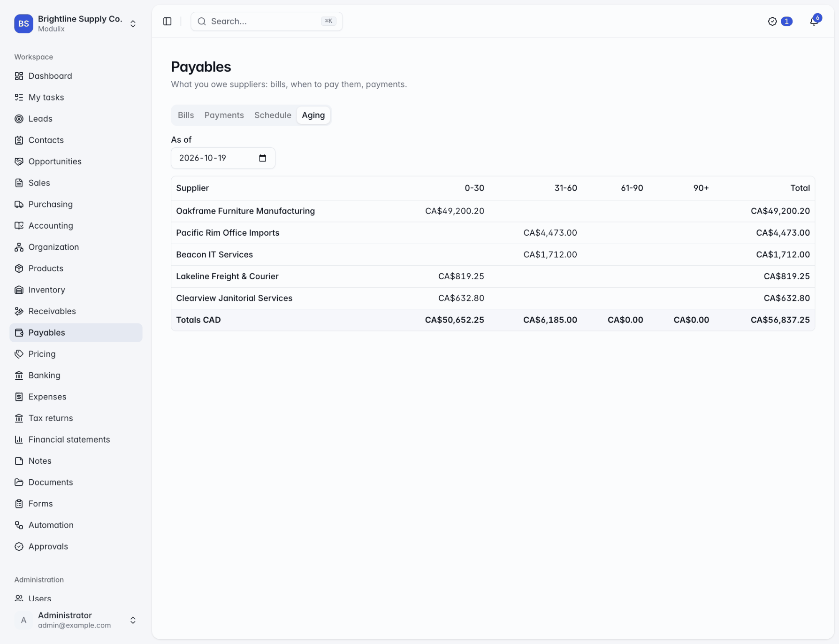
Task: Click the Pricing tag icon
Action: 19,354
